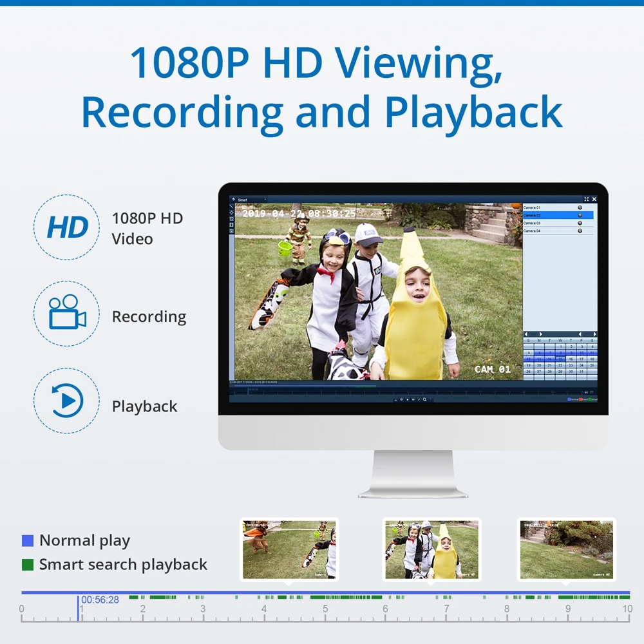Viewport: 644px width, 644px height.
Task: Click play button beside Camera 04
Action: tap(580, 231)
